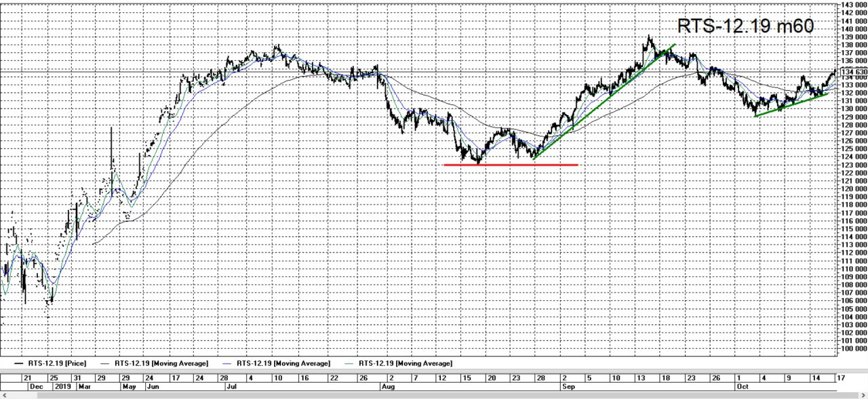
Task: Click the 21 day label above Dec
Action: click(28, 378)
